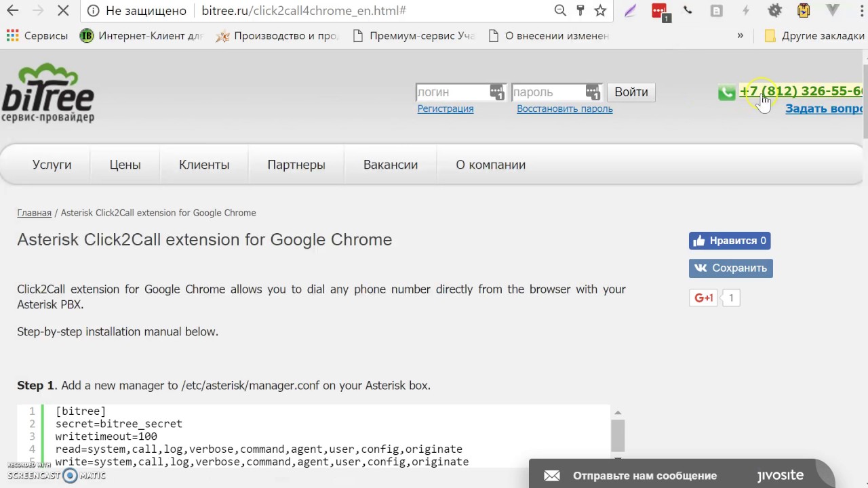The height and width of the screenshot is (488, 868).
Task: Open the О компании menu item
Action: point(491,165)
